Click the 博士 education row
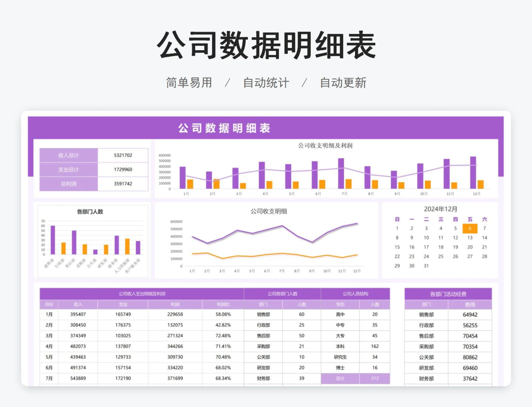 point(340,368)
